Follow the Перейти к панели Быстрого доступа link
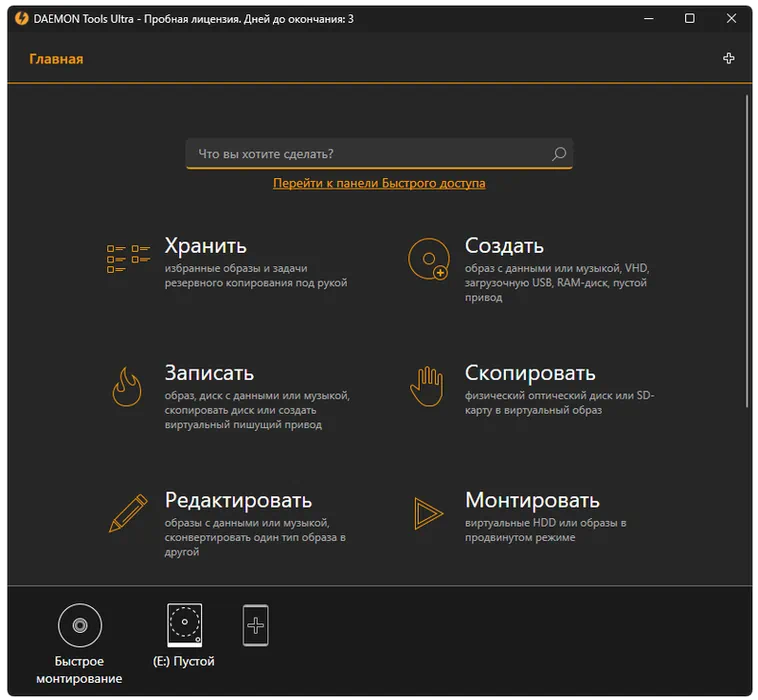The image size is (758, 700). tap(379, 183)
